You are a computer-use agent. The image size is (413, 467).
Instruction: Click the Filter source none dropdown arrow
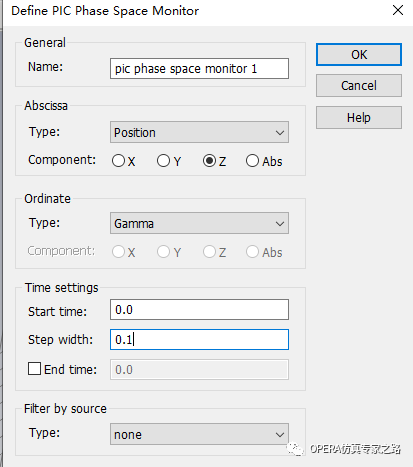[280, 435]
